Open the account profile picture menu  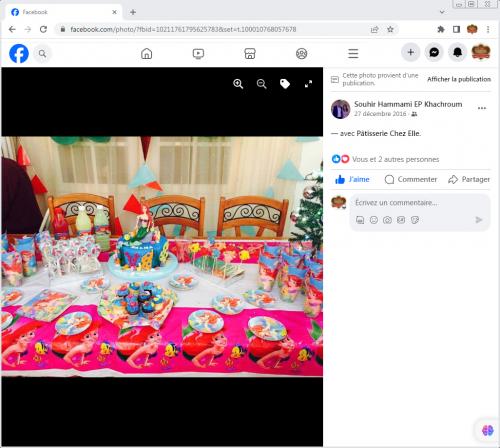coord(481,52)
